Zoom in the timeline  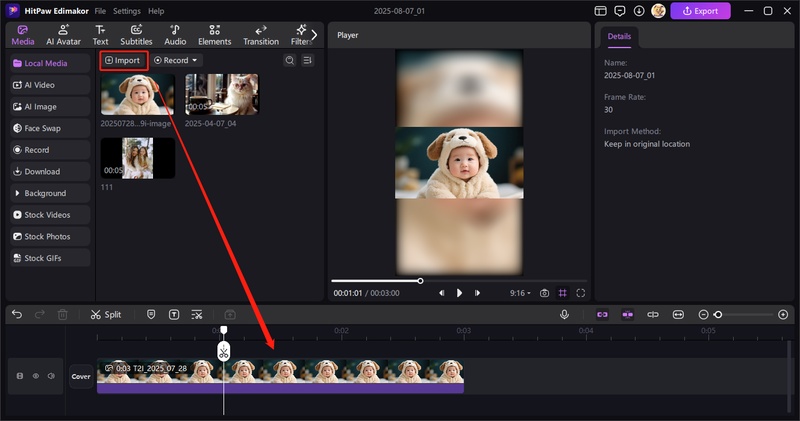coord(783,314)
